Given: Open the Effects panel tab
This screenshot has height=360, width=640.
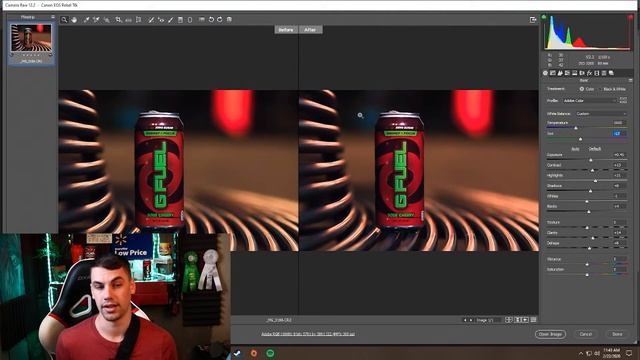Looking at the screenshot, I should coord(589,73).
